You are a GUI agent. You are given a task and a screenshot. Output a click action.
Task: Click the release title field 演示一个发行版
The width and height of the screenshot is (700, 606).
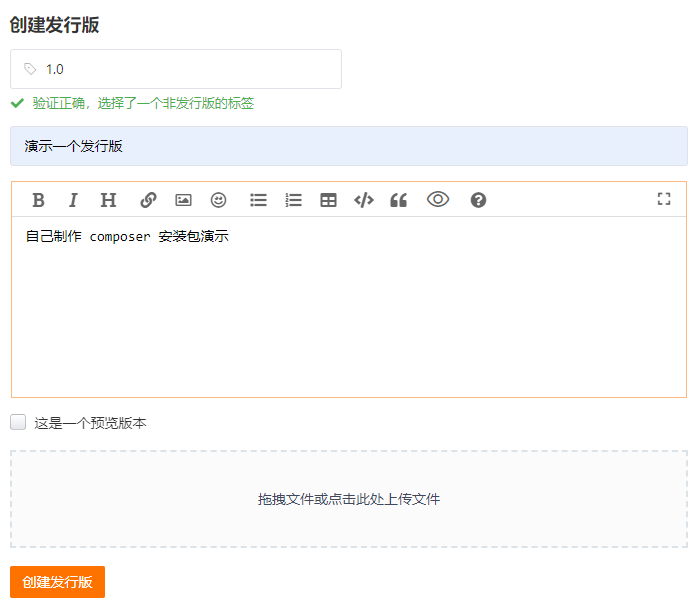349,146
